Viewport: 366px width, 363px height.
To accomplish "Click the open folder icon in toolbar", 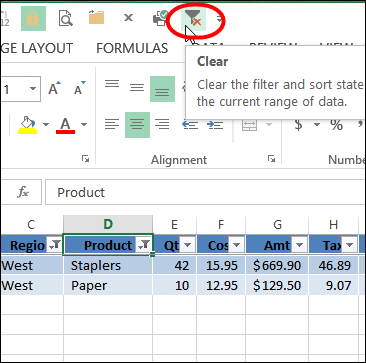I will 96,17.
